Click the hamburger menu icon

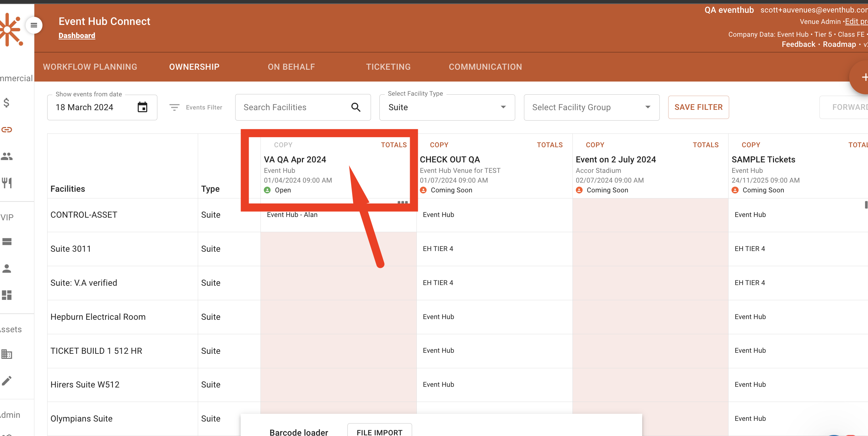pos(34,25)
